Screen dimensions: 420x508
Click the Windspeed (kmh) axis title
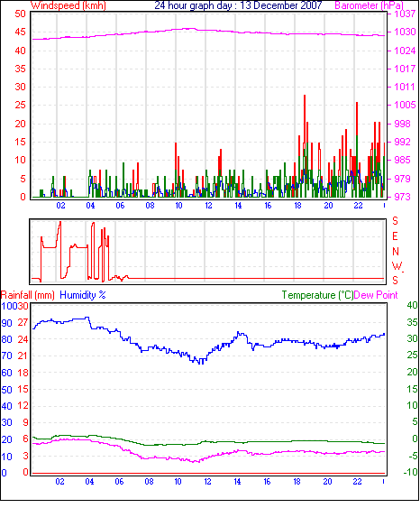click(x=68, y=5)
